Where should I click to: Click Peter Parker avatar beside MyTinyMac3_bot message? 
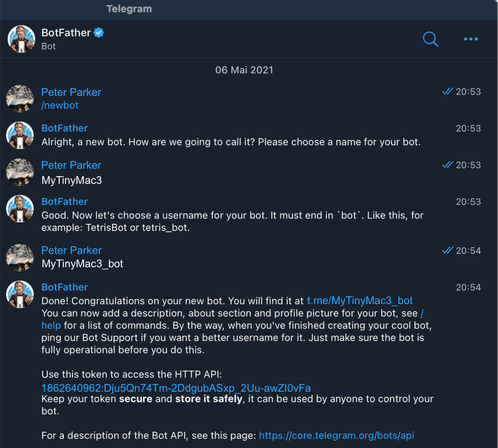[x=20, y=257]
